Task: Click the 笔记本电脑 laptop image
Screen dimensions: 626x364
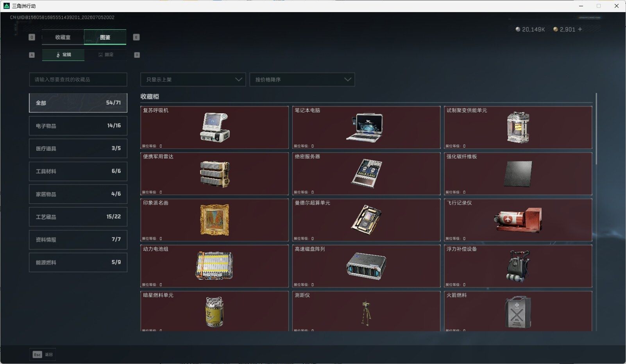Action: pyautogui.click(x=365, y=127)
